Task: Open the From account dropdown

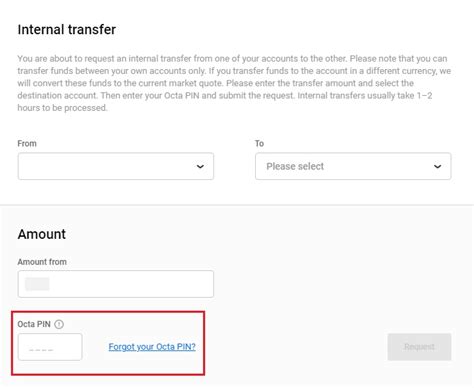Action: click(116, 166)
